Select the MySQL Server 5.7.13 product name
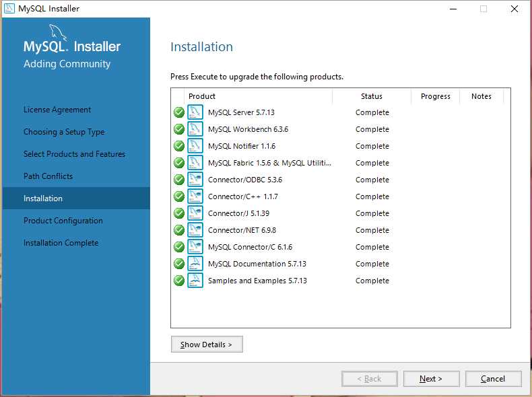This screenshot has height=397, width=532. (241, 112)
